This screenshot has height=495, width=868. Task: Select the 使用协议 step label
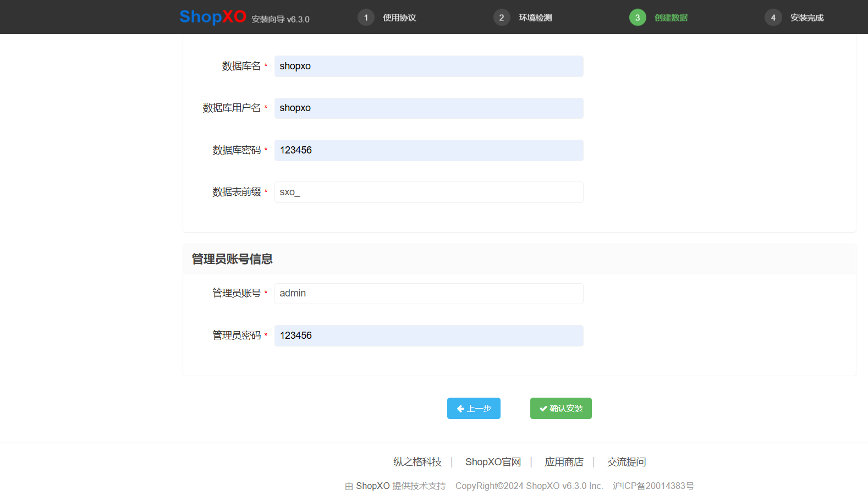399,18
